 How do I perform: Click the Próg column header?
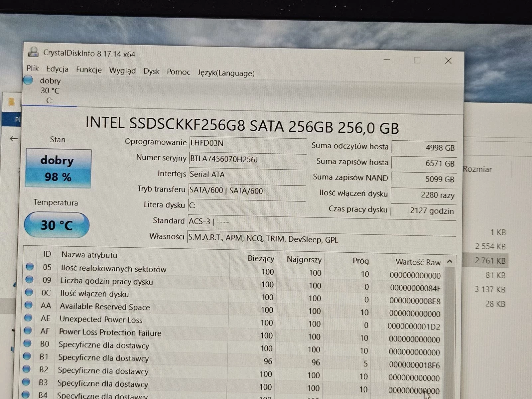point(361,261)
